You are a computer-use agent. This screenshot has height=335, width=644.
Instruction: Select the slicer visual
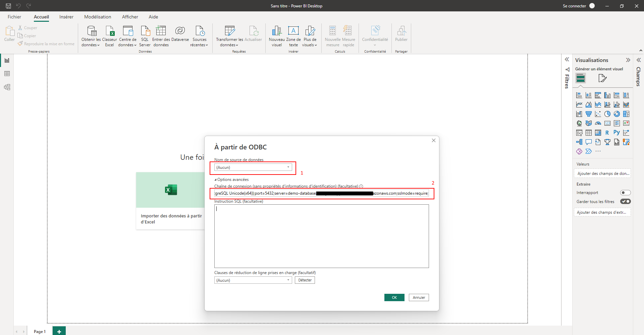579,133
